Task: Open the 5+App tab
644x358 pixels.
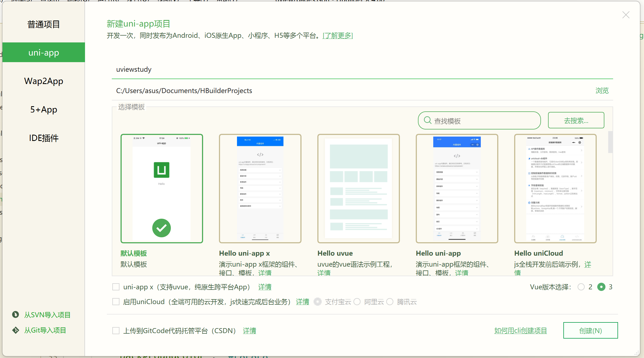Action: 43,109
